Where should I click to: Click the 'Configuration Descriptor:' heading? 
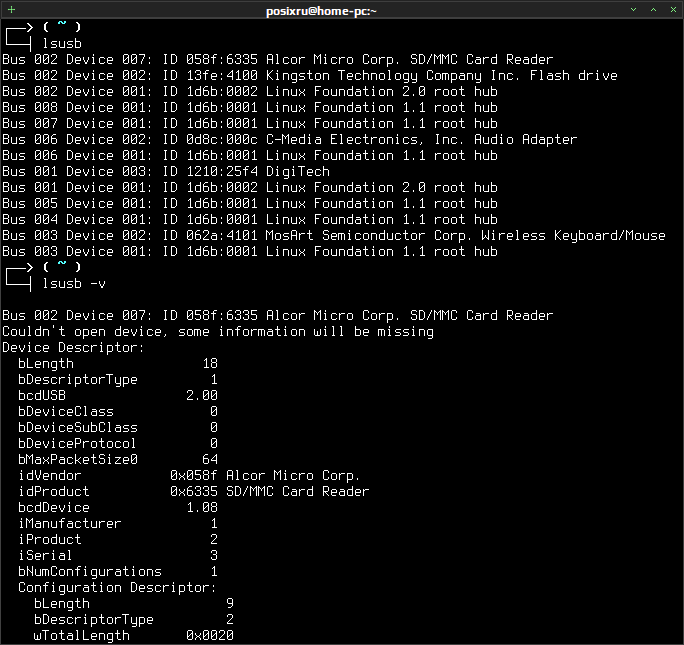pyautogui.click(x=117, y=588)
